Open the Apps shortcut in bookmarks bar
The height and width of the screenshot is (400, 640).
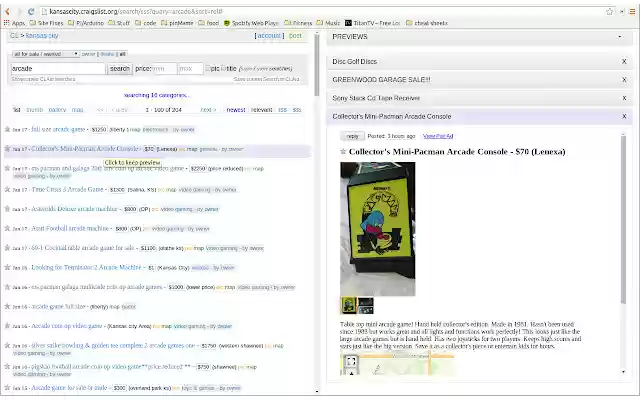[x=14, y=23]
